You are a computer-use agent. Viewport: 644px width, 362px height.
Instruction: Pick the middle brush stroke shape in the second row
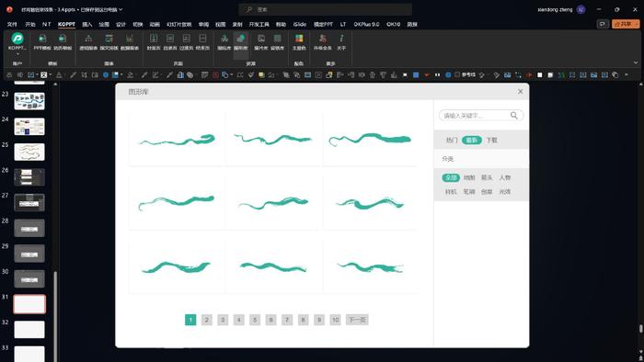[273, 202]
